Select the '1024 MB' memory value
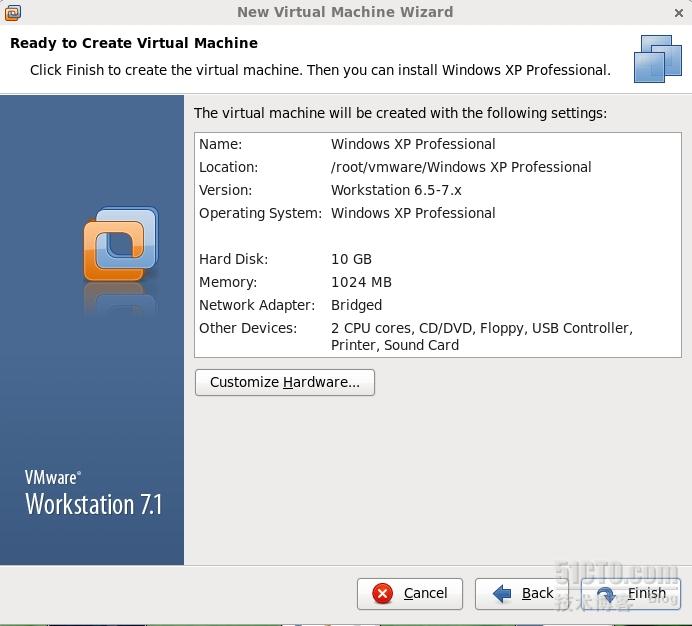 pyautogui.click(x=361, y=282)
